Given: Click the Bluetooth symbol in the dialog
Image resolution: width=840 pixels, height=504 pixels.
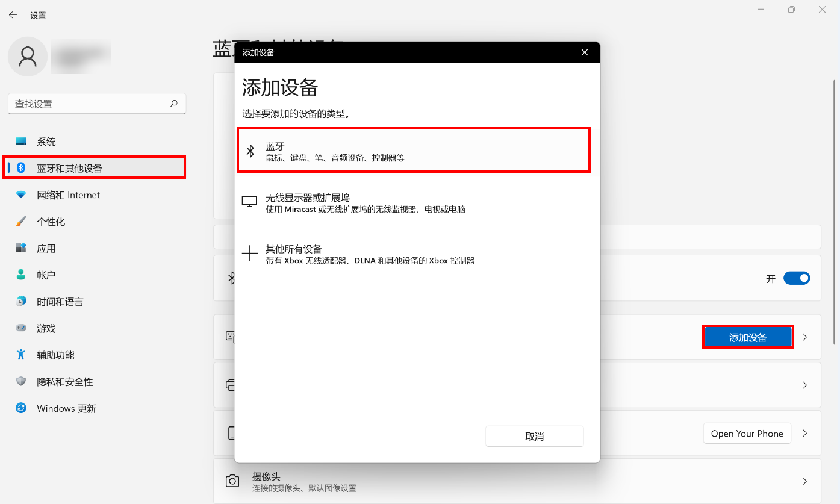Looking at the screenshot, I should (250, 151).
